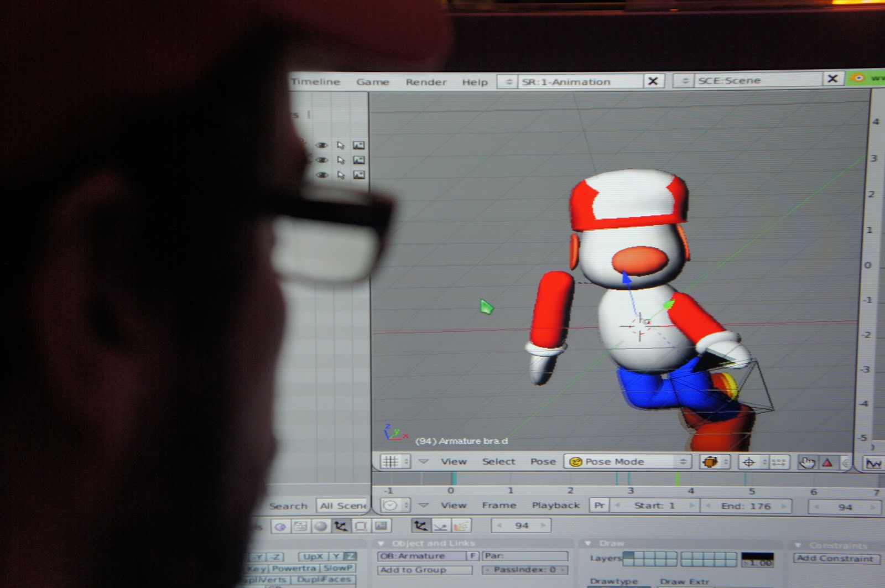This screenshot has height=588, width=885.
Task: Click the selectable cursor icon in the third outliner row
Action: (341, 175)
